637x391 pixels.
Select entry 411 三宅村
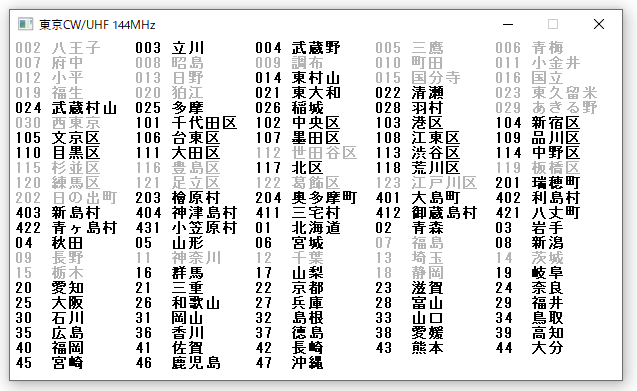click(298, 213)
